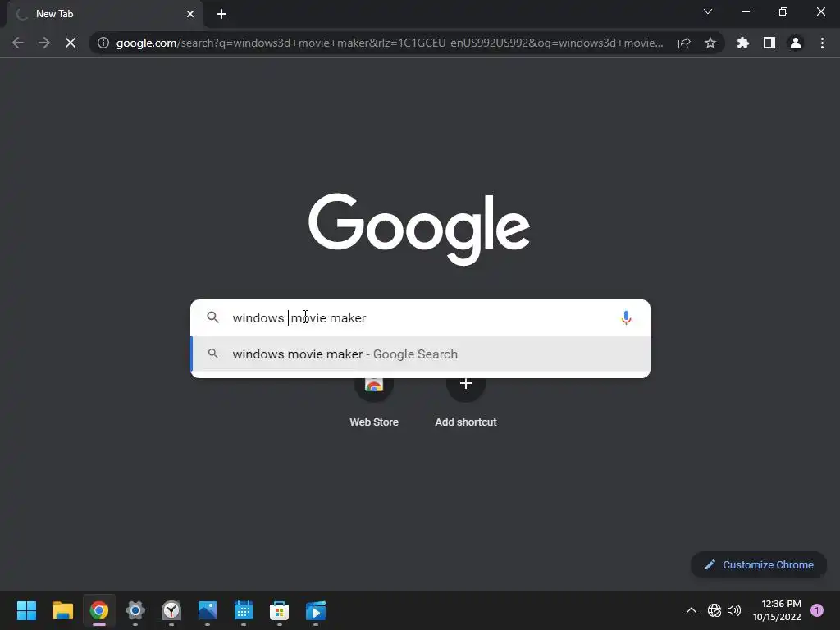Click the Google search box text
Screen dimensions: 840x630
point(299,317)
